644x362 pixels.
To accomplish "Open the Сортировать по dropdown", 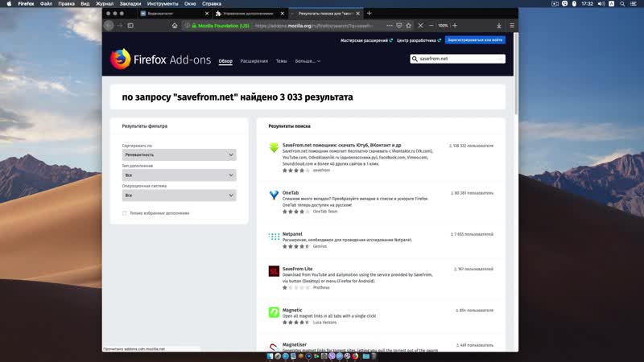I will point(179,154).
